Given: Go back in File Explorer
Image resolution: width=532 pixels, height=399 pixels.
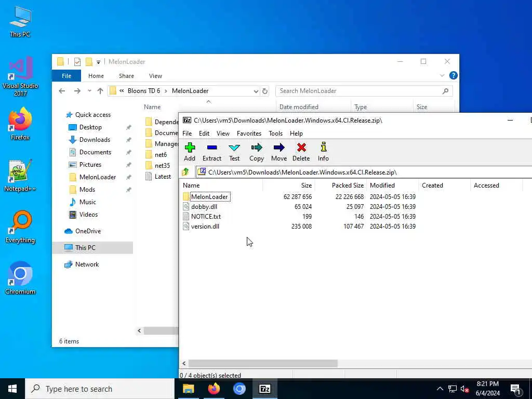Looking at the screenshot, I should [62, 91].
